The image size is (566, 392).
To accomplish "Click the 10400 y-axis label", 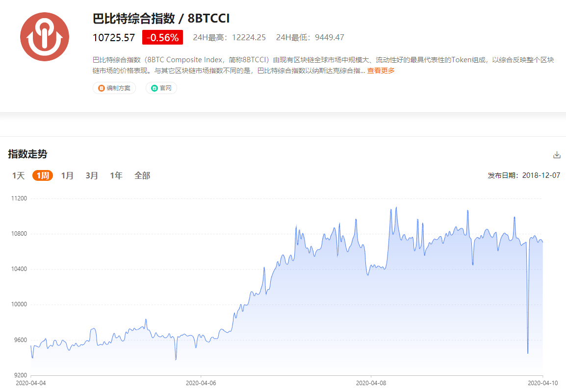I will tap(19, 269).
